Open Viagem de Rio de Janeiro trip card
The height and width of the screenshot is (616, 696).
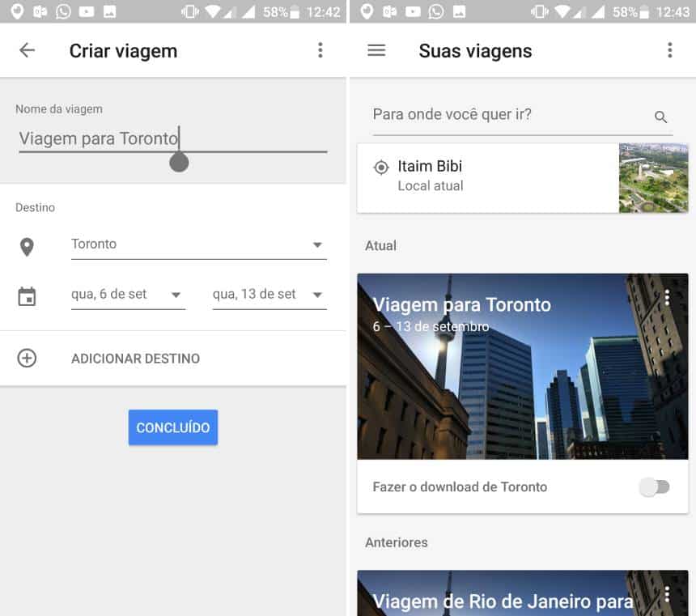click(x=523, y=593)
